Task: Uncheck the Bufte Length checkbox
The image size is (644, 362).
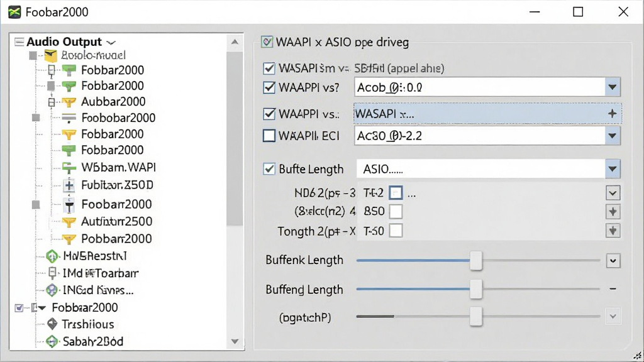Action: tap(269, 169)
